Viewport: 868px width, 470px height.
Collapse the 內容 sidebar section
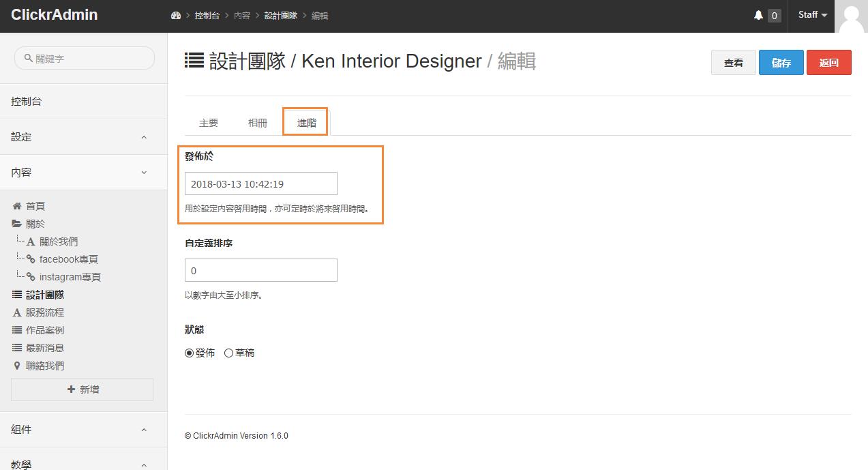pyautogui.click(x=83, y=173)
